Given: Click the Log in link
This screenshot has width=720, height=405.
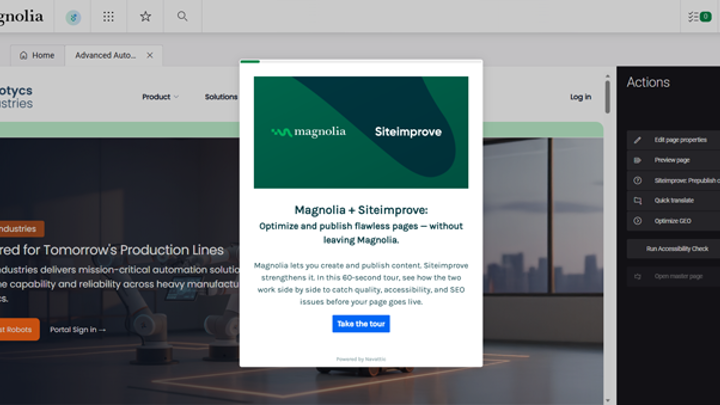Looking at the screenshot, I should 580,97.
